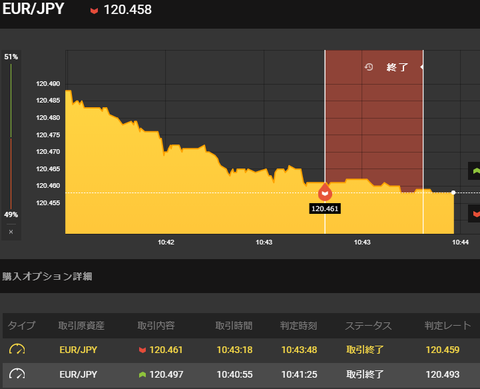Screen dimensions: 480x389
Task: Click 取引終了 status in the yellow row
Action: tap(365, 350)
